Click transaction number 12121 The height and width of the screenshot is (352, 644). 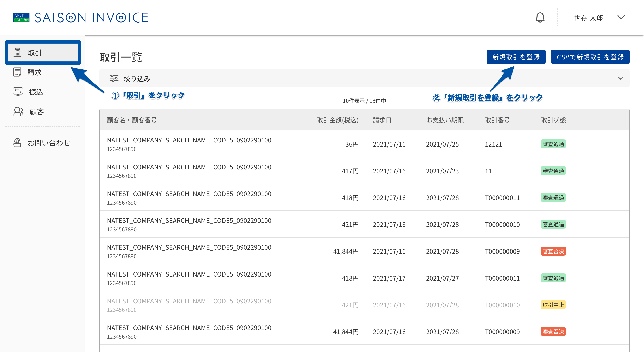[x=494, y=144]
